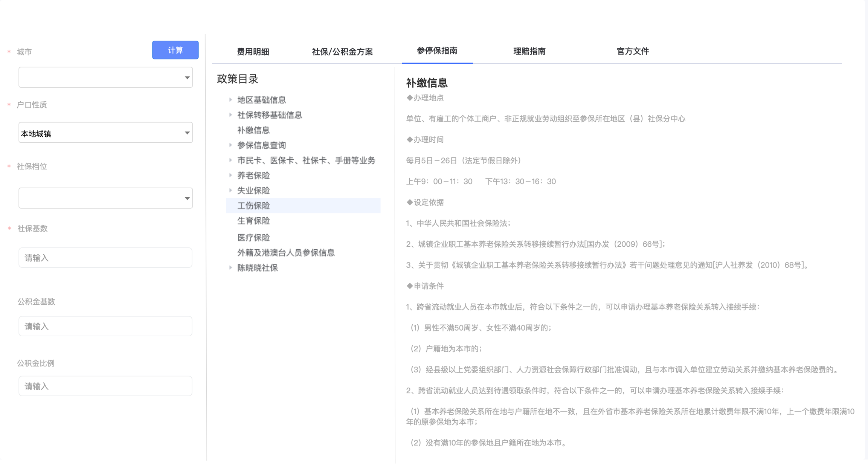
Task: Select 生育保险 in the policy directory
Action: click(x=253, y=221)
